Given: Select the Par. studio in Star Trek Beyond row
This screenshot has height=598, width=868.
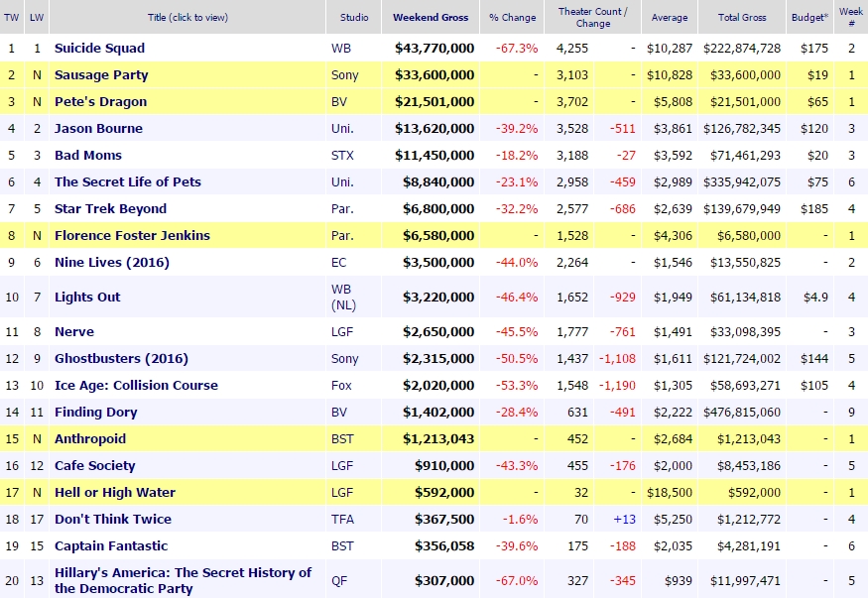Looking at the screenshot, I should click(342, 208).
